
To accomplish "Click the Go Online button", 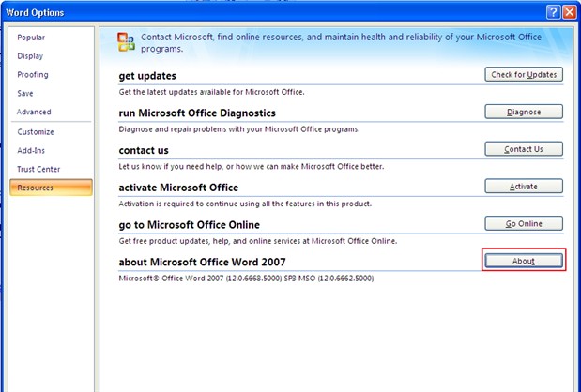I will click(524, 223).
